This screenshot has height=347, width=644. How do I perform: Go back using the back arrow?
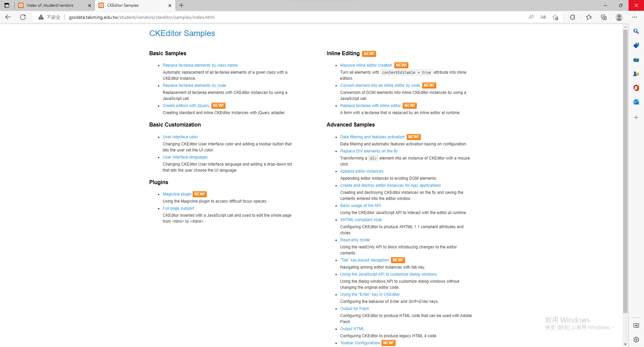coord(8,17)
